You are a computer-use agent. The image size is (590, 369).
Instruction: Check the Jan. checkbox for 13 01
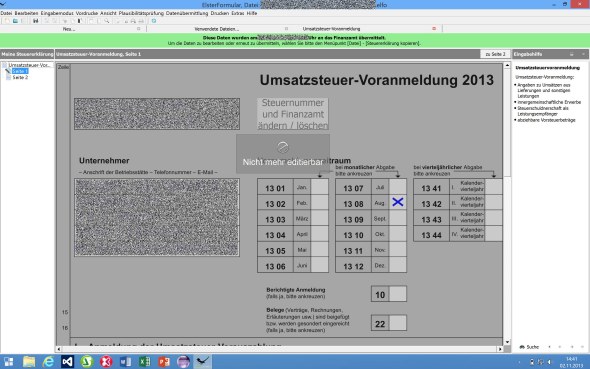pos(319,187)
